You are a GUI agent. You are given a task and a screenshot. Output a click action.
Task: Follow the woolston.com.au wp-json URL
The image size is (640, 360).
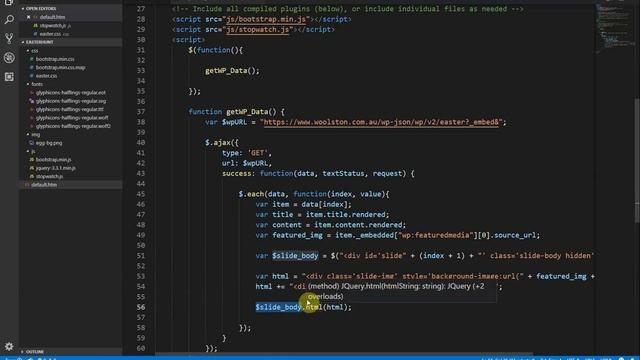(x=381, y=122)
